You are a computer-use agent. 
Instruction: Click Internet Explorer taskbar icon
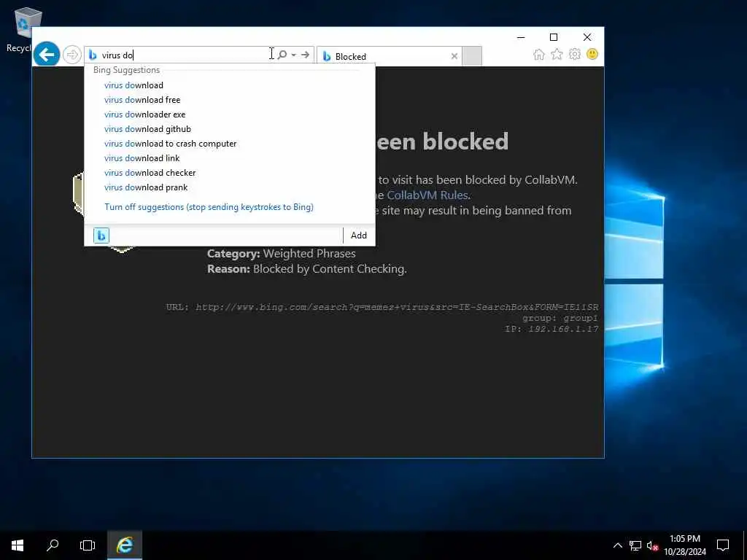(124, 545)
